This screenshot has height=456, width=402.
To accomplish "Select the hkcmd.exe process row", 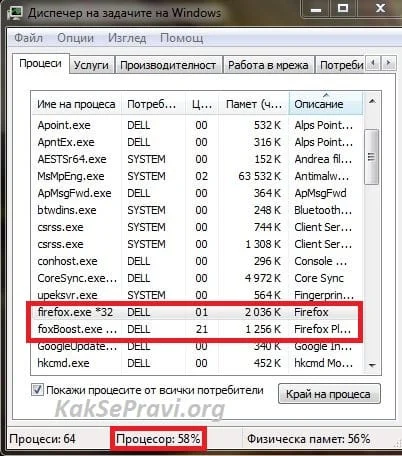I will [x=197, y=363].
